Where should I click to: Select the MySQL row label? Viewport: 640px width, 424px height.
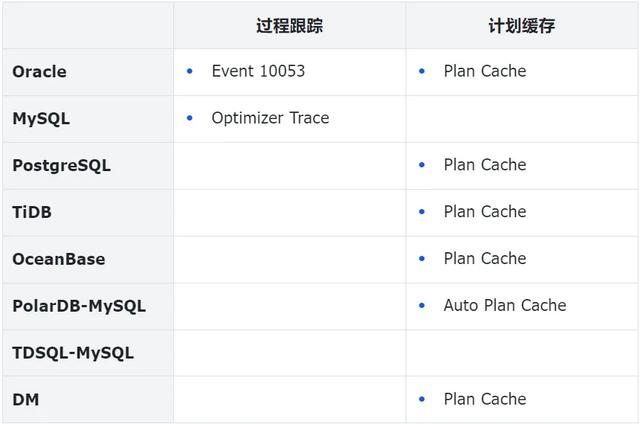(x=41, y=119)
